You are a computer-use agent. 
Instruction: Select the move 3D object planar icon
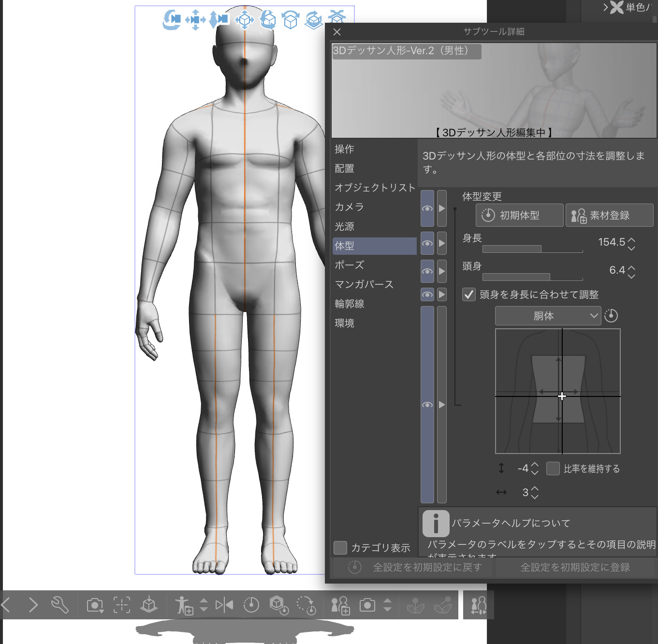pos(244,20)
